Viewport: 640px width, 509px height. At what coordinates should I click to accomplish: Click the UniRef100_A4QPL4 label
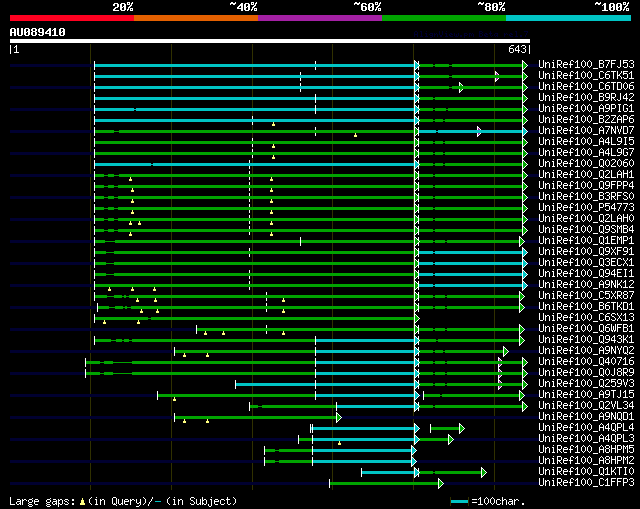point(586,428)
